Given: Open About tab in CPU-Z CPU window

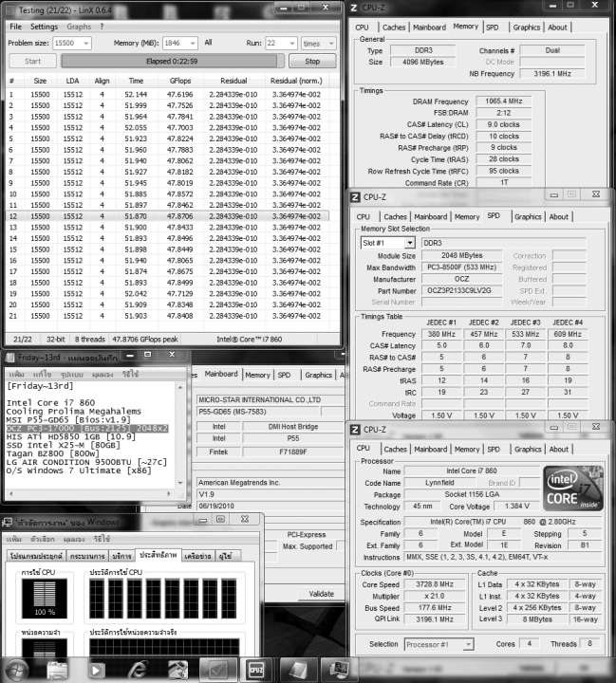Looking at the screenshot, I should pyautogui.click(x=559, y=450).
